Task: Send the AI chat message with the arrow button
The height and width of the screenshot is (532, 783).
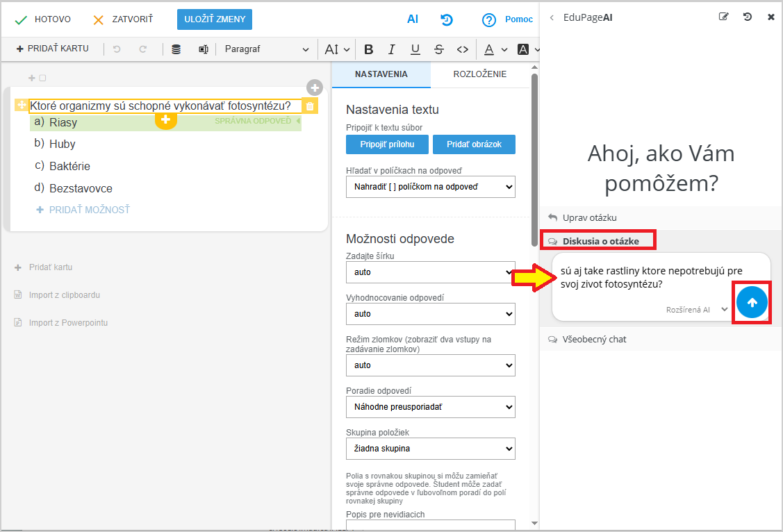Action: point(752,302)
